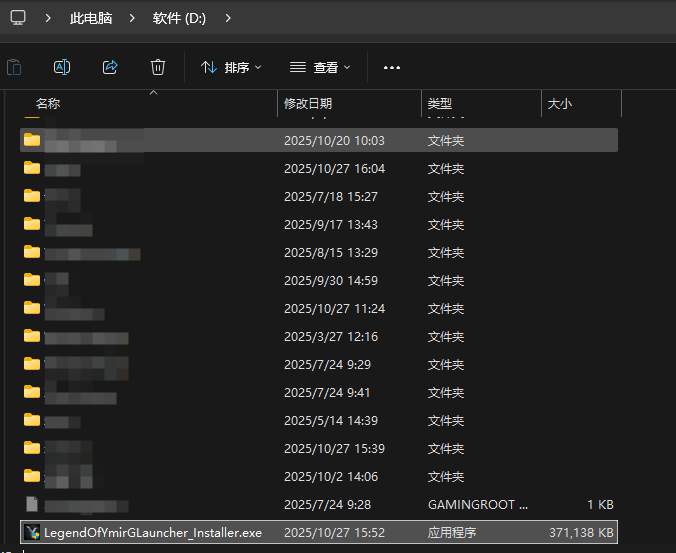Expand the chevron after 软件 (D:) in the path
The height and width of the screenshot is (553, 676).
click(x=228, y=18)
